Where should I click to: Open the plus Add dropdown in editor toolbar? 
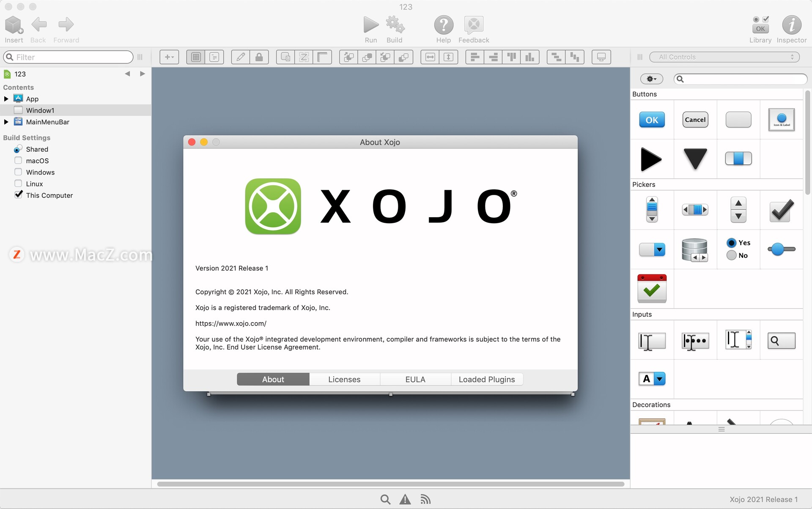tap(169, 57)
